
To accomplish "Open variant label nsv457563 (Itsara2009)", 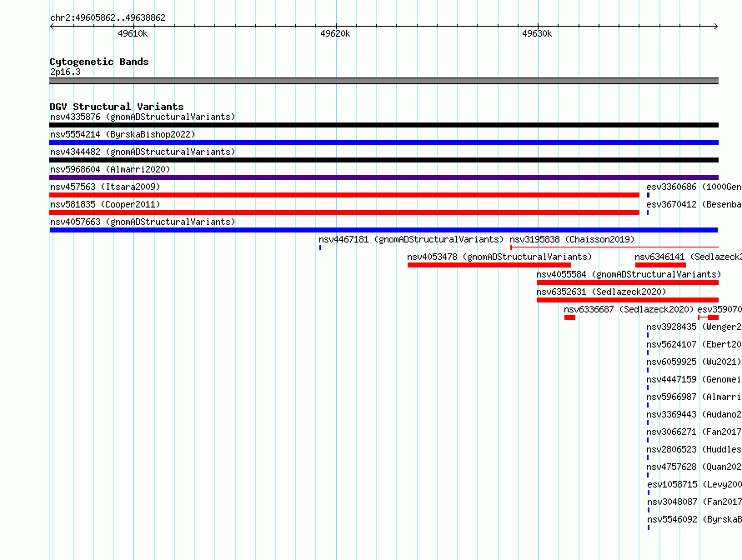I will [x=105, y=187].
